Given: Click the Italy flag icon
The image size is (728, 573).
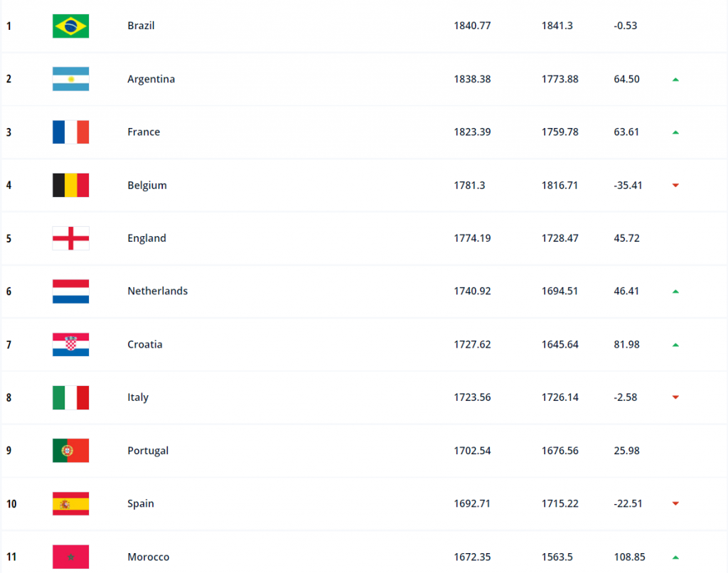Looking at the screenshot, I should point(70,397).
